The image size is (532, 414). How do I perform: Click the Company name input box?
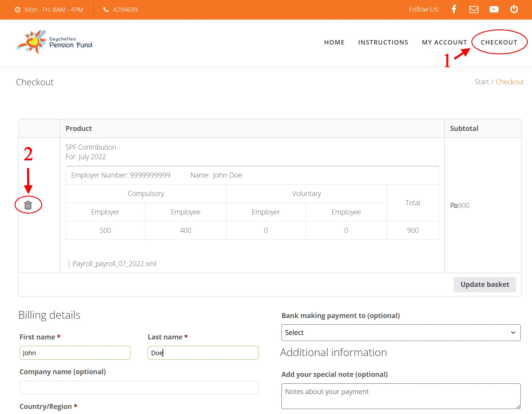[139, 388]
